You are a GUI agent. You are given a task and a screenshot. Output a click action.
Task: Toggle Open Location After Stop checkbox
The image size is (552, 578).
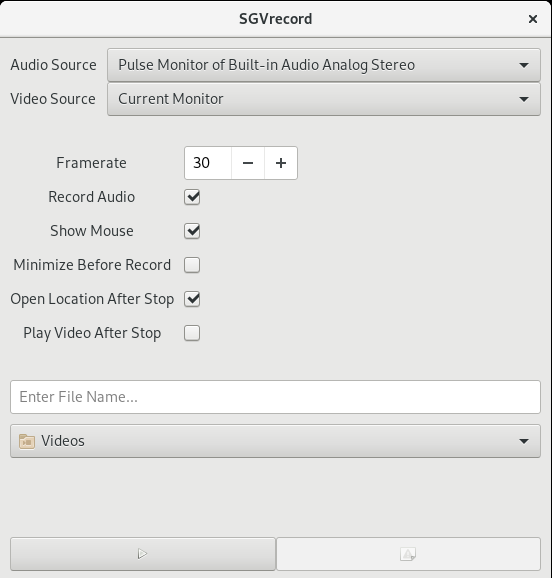pyautogui.click(x=192, y=299)
